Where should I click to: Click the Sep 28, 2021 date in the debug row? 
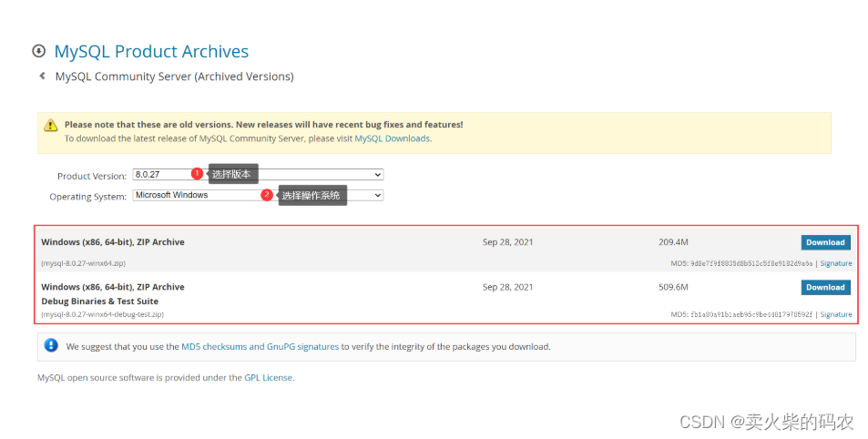click(507, 287)
